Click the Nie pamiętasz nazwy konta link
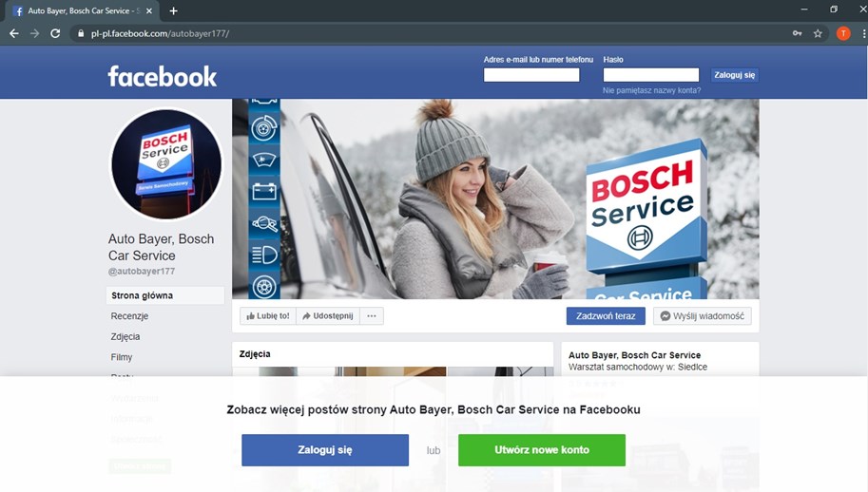This screenshot has width=868, height=492. (651, 91)
